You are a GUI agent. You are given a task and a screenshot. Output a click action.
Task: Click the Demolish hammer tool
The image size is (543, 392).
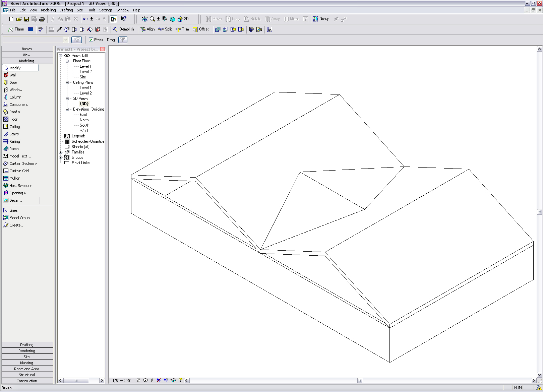coord(123,29)
